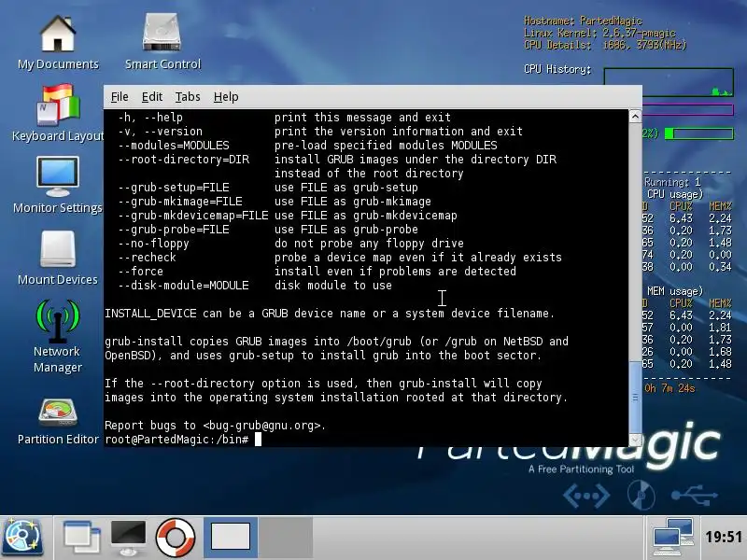Click the --force option text in terminal
The image size is (747, 560).
141,271
